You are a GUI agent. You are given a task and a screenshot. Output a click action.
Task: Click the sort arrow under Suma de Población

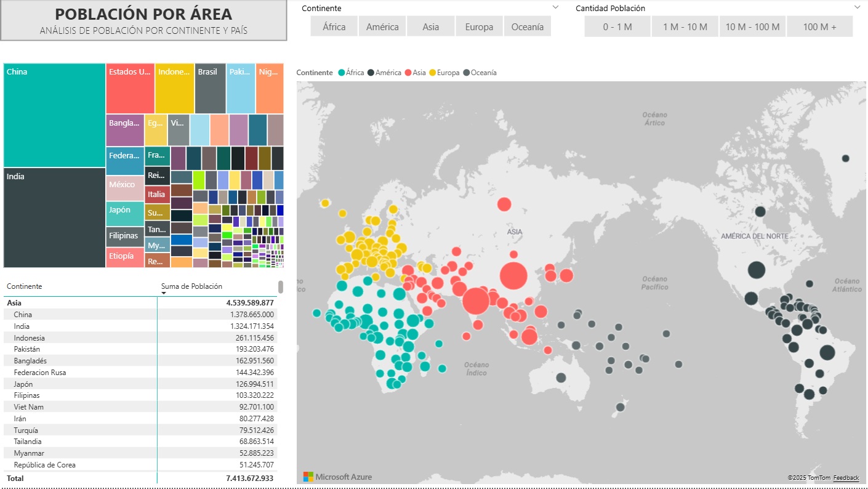point(164,293)
